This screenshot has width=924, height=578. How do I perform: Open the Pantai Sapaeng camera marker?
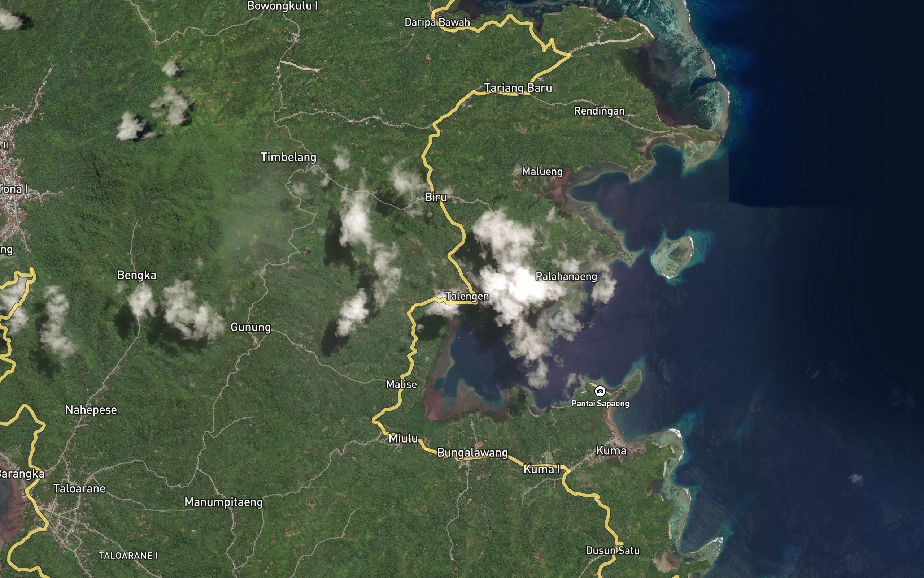coord(600,391)
